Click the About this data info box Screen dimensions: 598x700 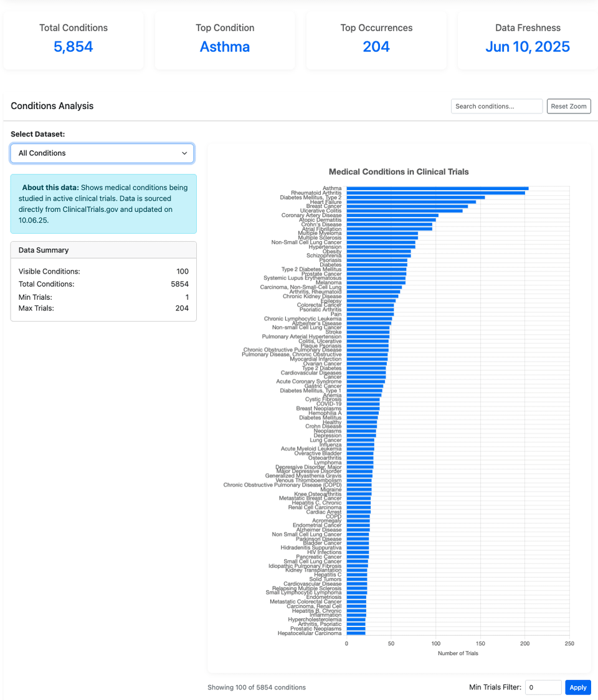click(x=103, y=204)
